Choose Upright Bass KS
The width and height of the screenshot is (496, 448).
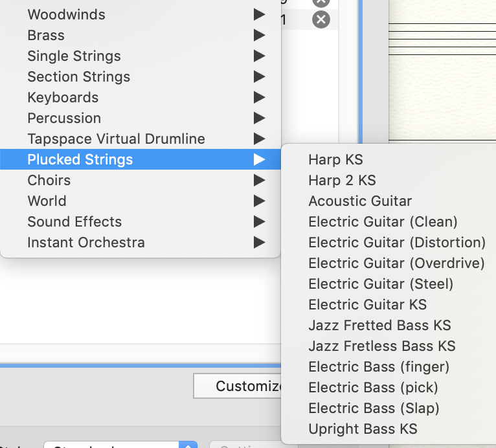(x=363, y=429)
